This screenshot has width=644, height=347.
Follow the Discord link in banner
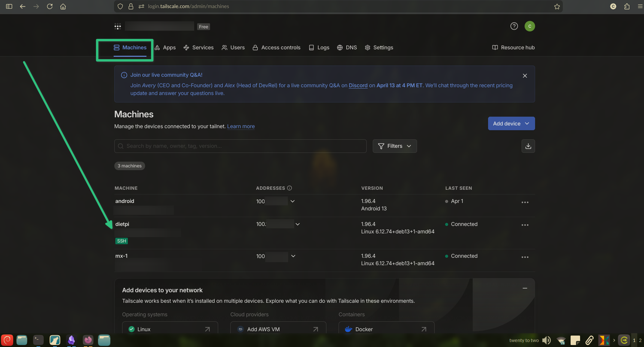[x=358, y=85]
